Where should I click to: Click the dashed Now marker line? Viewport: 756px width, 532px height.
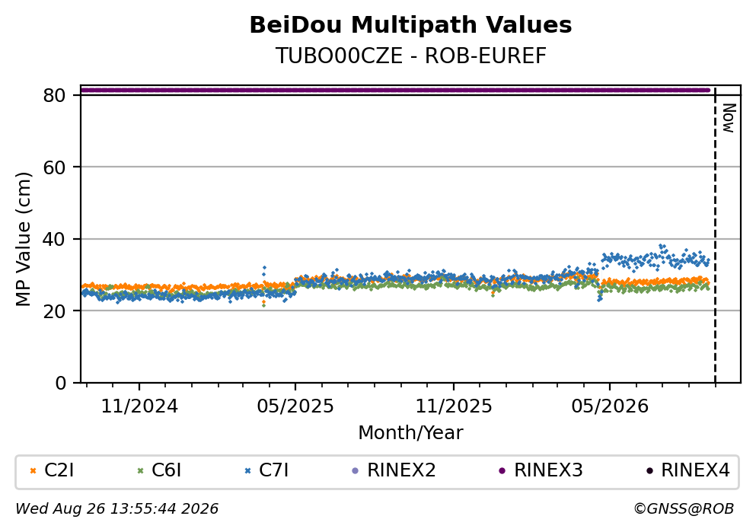[x=715, y=236]
